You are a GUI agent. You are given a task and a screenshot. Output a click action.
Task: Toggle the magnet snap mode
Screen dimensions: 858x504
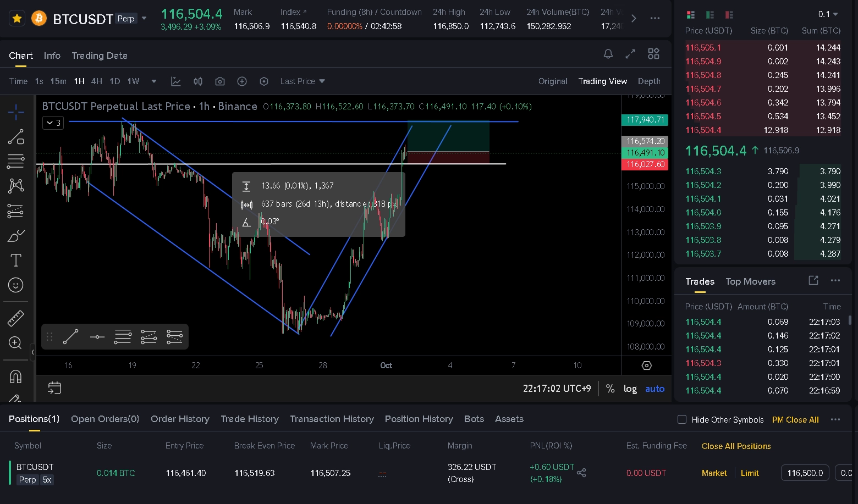pos(16,376)
